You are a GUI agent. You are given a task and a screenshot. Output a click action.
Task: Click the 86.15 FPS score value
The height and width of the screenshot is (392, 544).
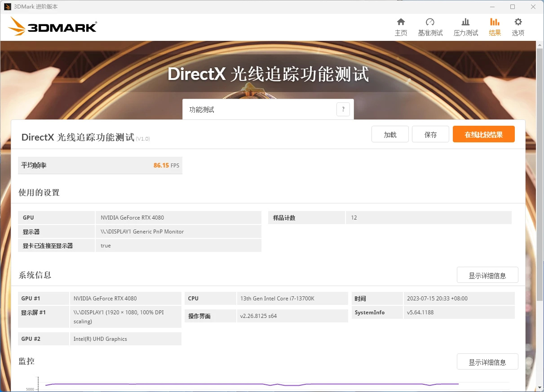click(166, 165)
